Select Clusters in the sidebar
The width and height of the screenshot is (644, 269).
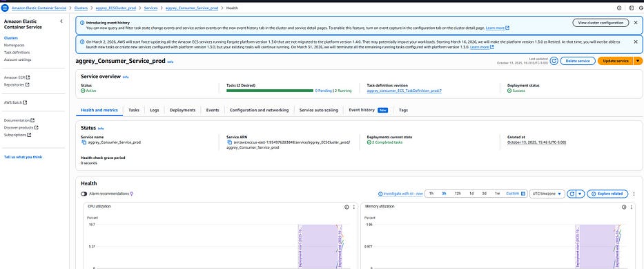click(10, 38)
